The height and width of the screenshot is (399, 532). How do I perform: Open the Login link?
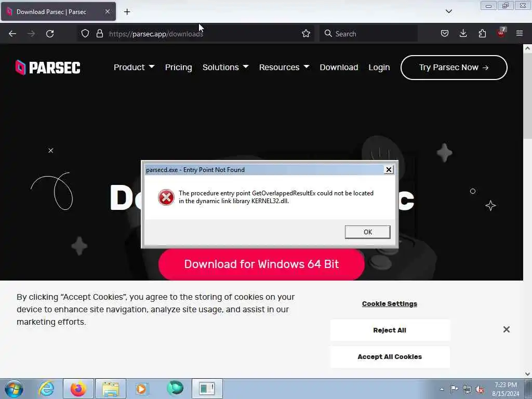(379, 67)
